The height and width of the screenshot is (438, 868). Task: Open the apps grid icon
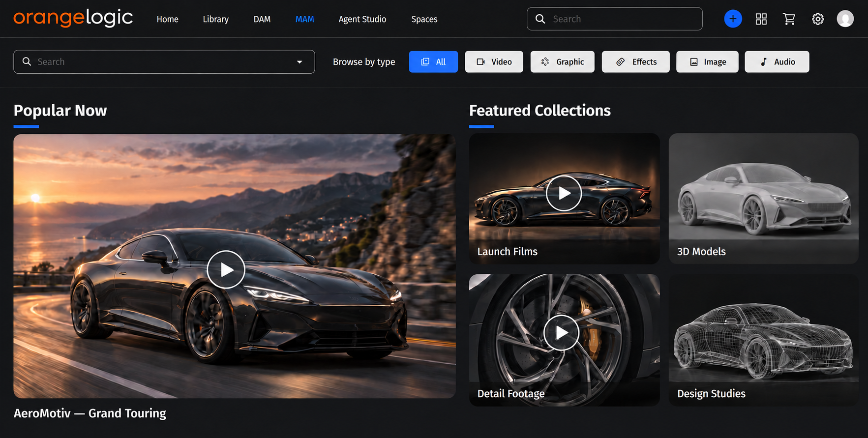[x=761, y=19]
